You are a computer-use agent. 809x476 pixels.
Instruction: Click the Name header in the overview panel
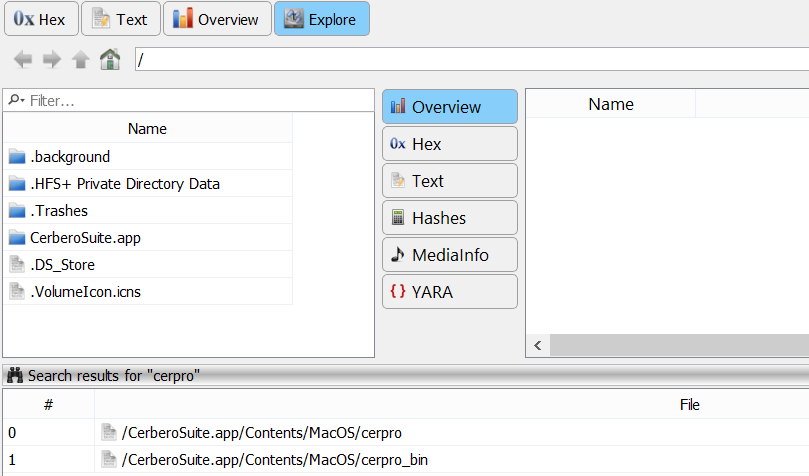611,104
